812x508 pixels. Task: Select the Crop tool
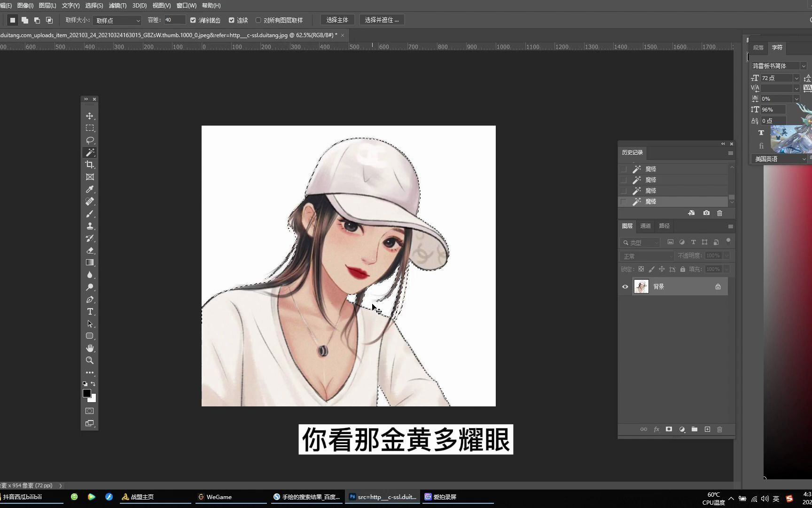pos(90,165)
